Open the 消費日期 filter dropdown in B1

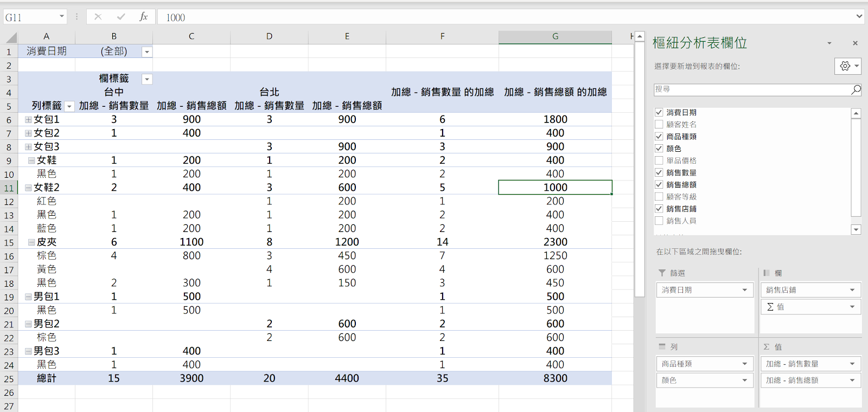pyautogui.click(x=146, y=52)
